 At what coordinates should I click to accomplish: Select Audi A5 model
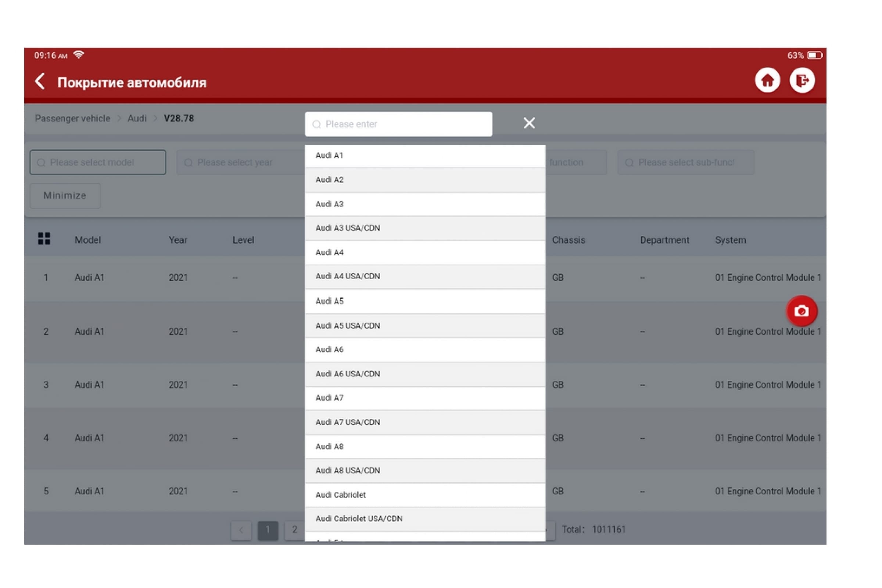coord(425,301)
